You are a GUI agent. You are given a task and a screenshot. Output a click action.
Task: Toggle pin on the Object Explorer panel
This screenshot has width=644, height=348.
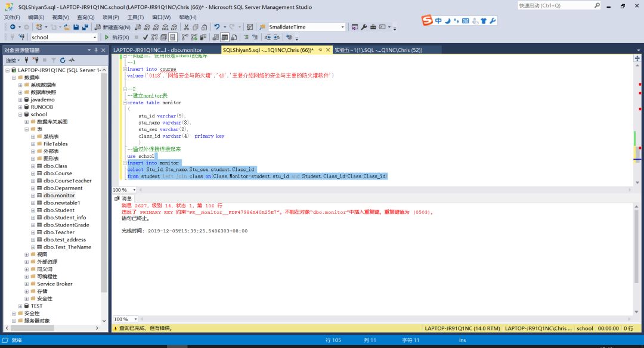click(x=95, y=51)
